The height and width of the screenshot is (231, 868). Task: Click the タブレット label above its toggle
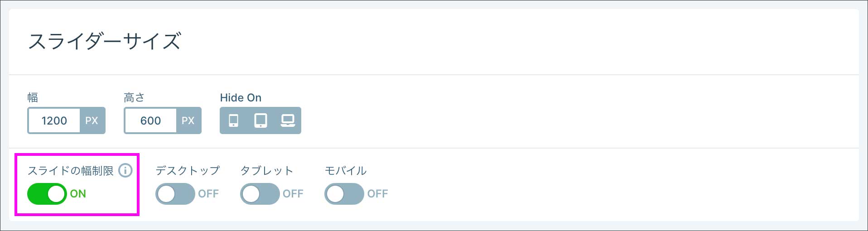tap(266, 171)
